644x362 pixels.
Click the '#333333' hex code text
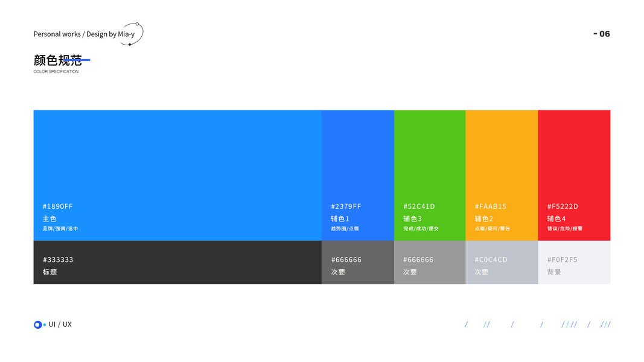coord(59,260)
